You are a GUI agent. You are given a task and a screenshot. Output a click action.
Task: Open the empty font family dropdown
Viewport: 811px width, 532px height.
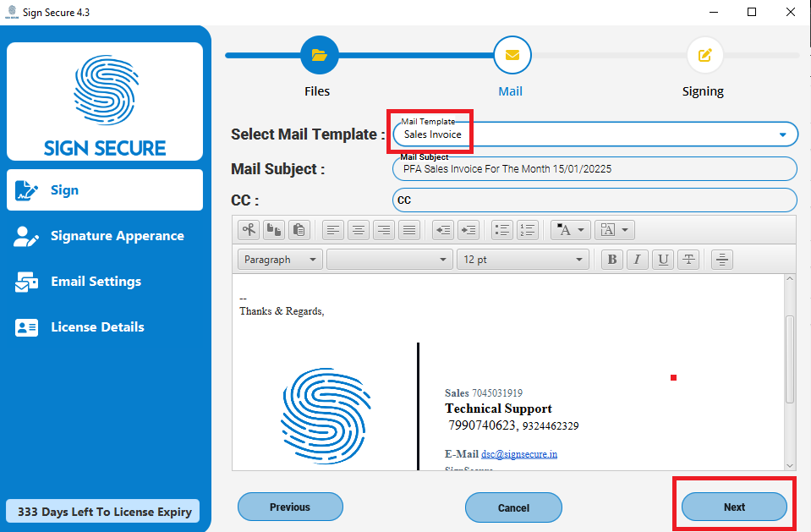pos(388,260)
